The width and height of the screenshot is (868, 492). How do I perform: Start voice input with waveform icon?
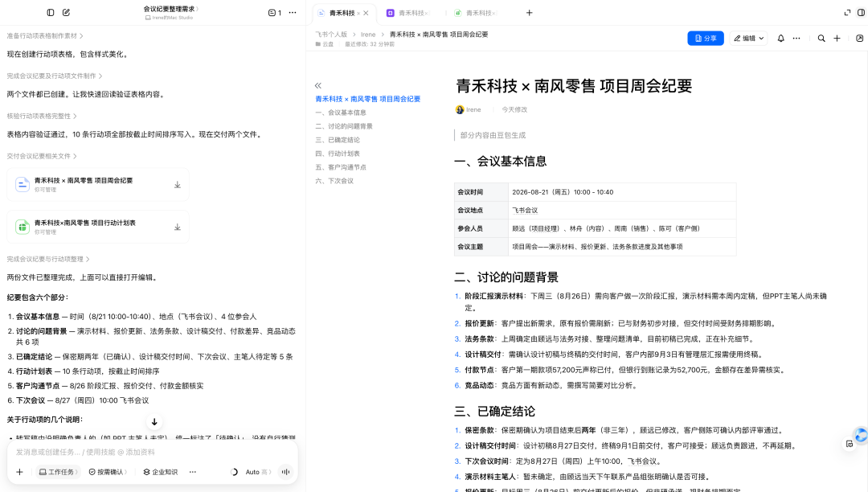tap(285, 472)
